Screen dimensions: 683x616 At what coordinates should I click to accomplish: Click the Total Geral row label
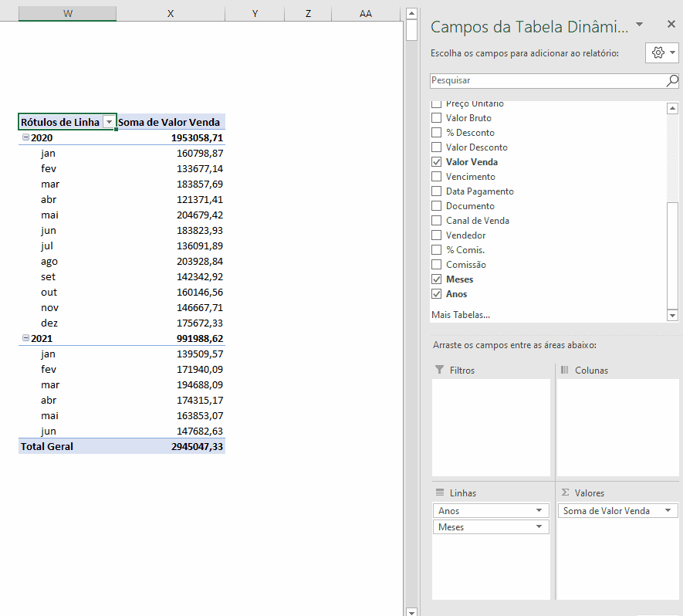pyautogui.click(x=47, y=446)
